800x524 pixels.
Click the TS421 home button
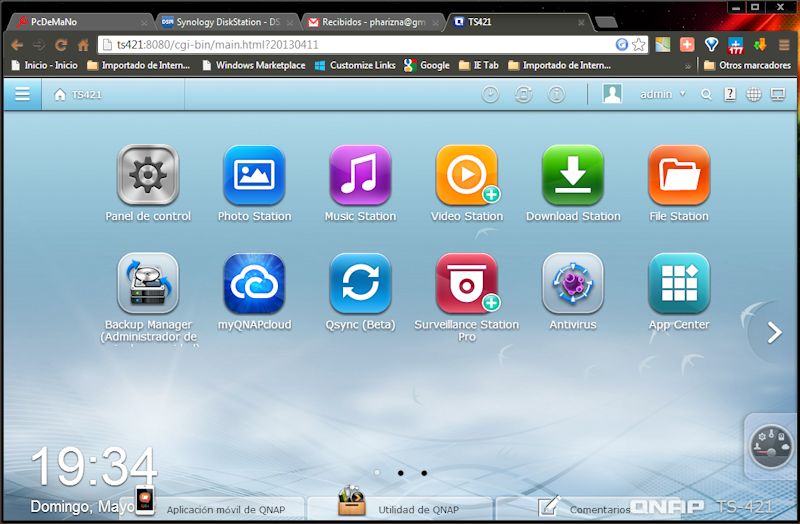point(78,94)
